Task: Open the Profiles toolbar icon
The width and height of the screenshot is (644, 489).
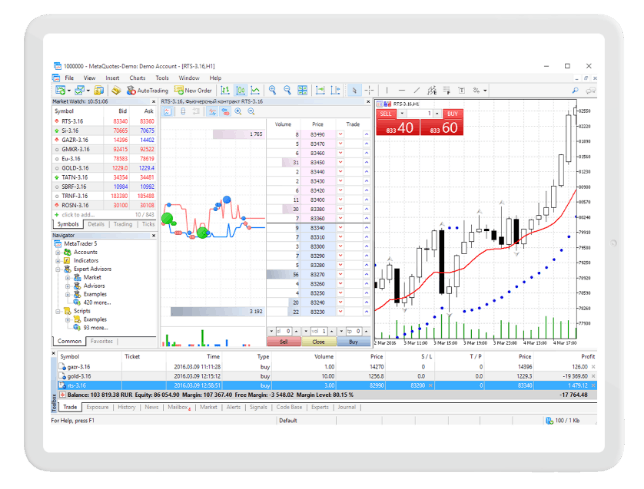Action: coord(80,90)
